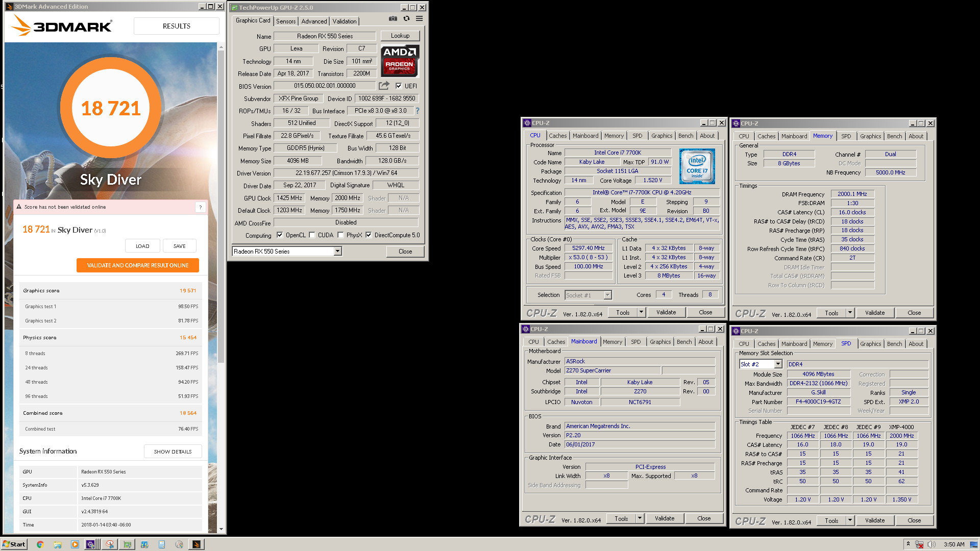Open the Radeon RX 550 Series card dropdown
Image resolution: width=980 pixels, height=551 pixels.
tap(337, 251)
